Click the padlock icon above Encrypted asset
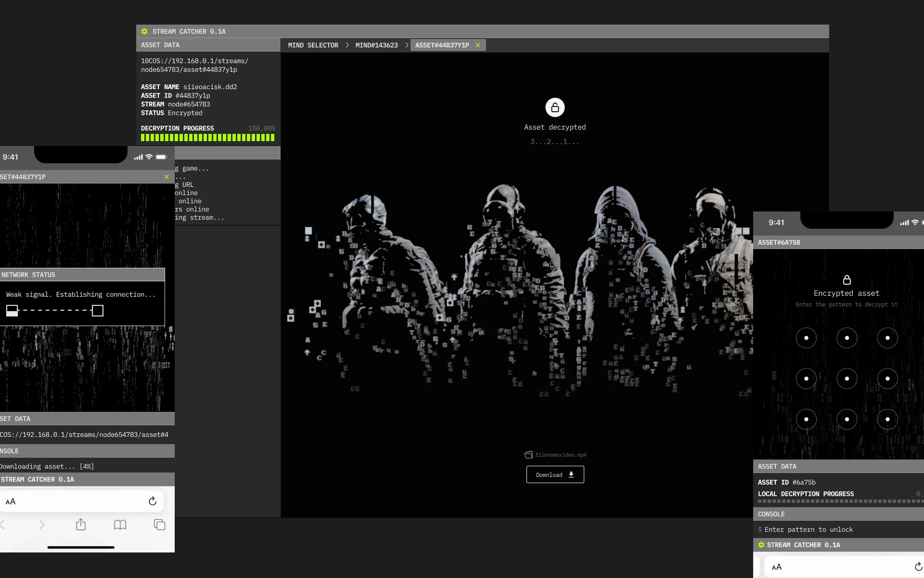The height and width of the screenshot is (578, 924). click(847, 280)
